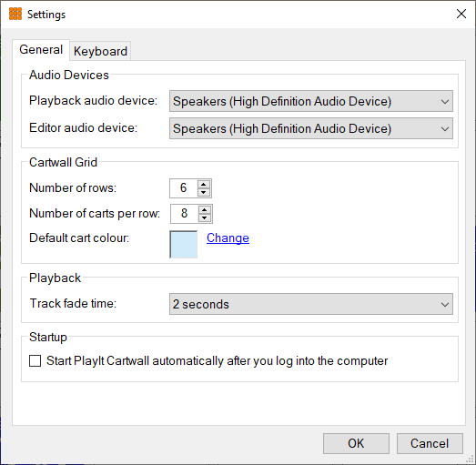Screen dimensions: 476x465
Task: Click the light blue default cart colour swatch
Action: 183,245
